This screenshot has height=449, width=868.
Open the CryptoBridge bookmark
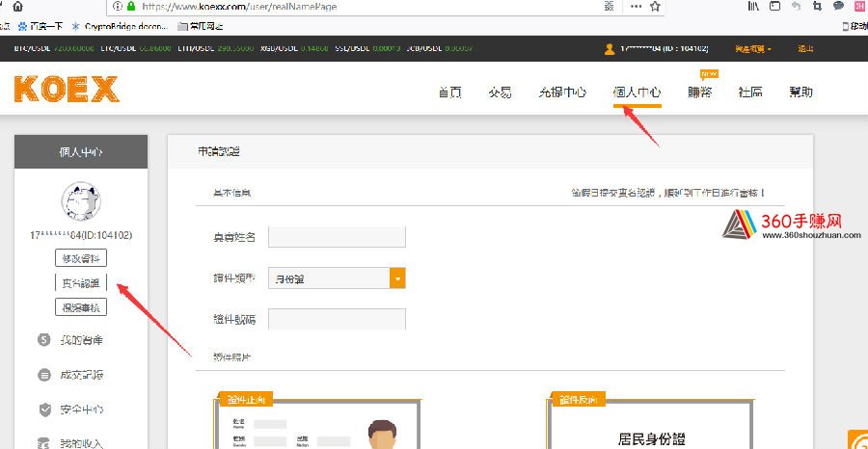[121, 26]
